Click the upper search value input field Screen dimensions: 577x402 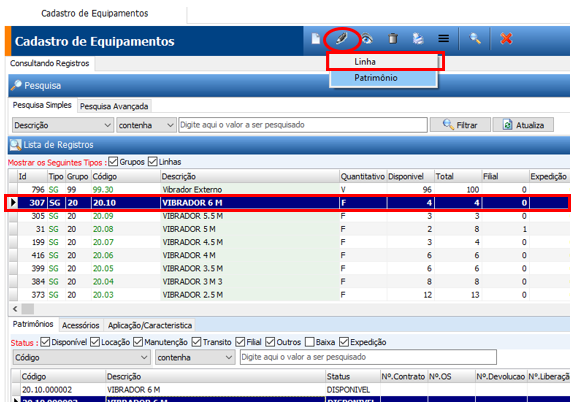303,125
